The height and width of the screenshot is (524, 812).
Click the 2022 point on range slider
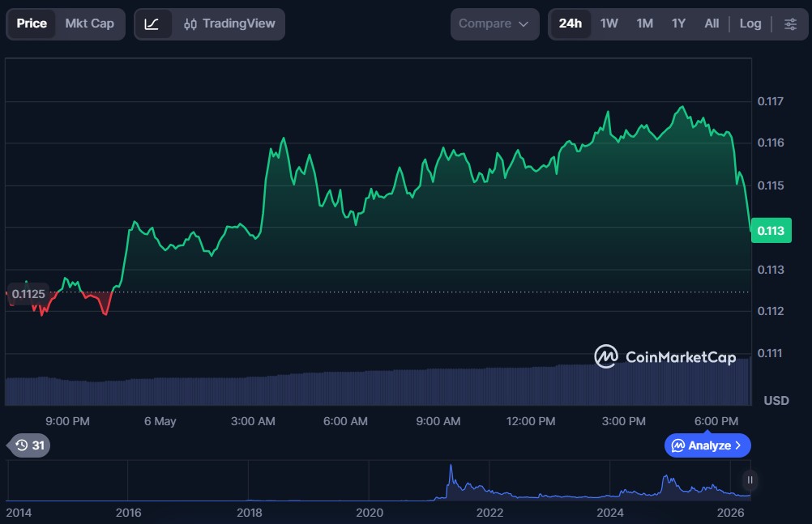click(x=489, y=513)
